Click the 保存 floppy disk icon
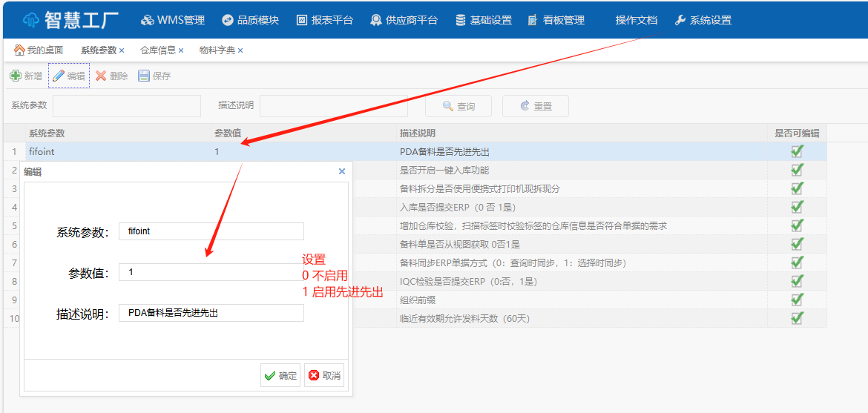The image size is (868, 413). click(x=144, y=76)
